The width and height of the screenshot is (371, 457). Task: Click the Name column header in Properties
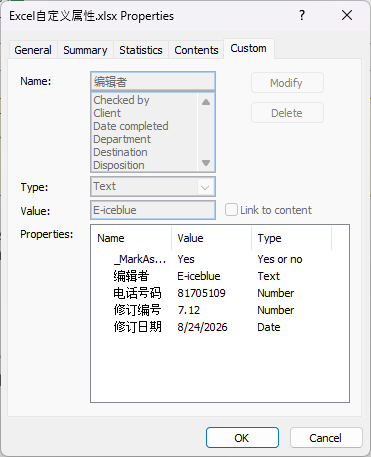[131, 238]
